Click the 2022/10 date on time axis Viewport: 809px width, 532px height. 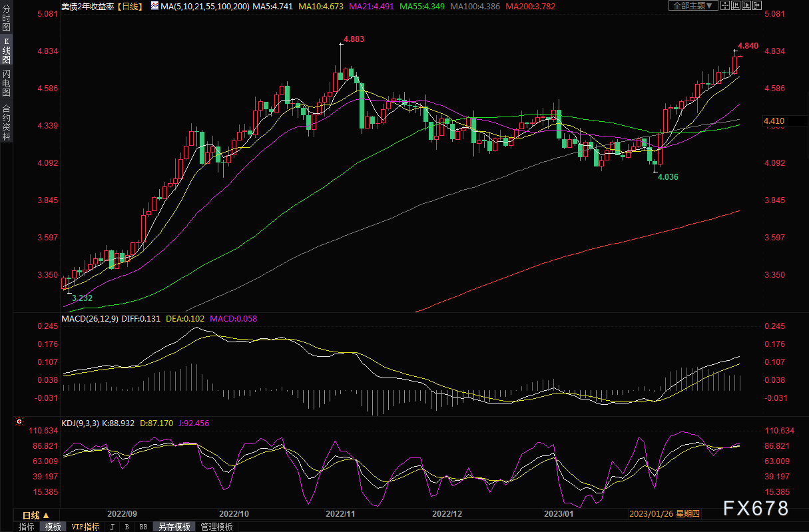[x=234, y=514]
